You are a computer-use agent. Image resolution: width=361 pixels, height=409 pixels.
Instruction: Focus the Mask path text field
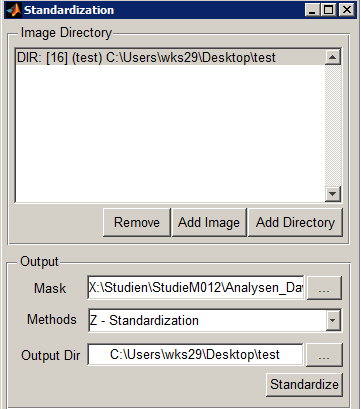(196, 287)
